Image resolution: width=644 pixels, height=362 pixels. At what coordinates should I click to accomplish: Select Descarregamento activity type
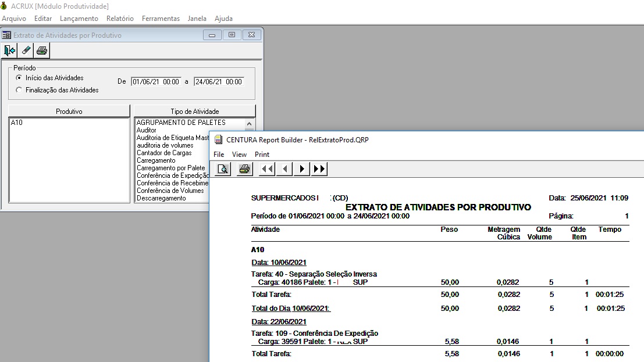pos(161,198)
